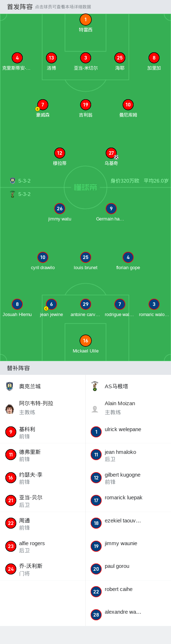Tap the 替补阵容 section header
The height and width of the screenshot is (644, 171).
(18, 368)
